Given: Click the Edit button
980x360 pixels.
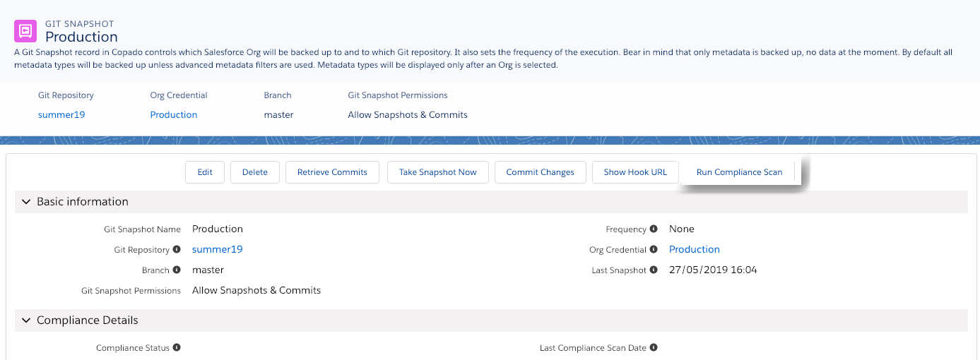Looking at the screenshot, I should 205,172.
